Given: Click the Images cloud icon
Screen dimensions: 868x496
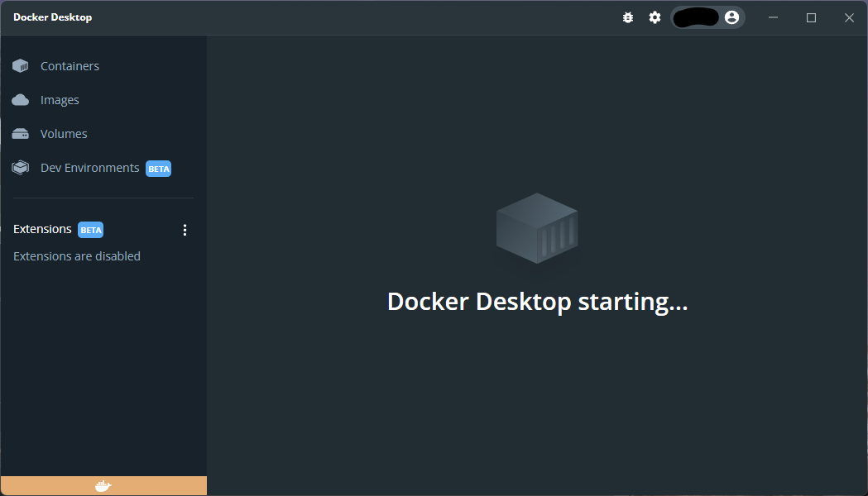Looking at the screenshot, I should pos(21,100).
